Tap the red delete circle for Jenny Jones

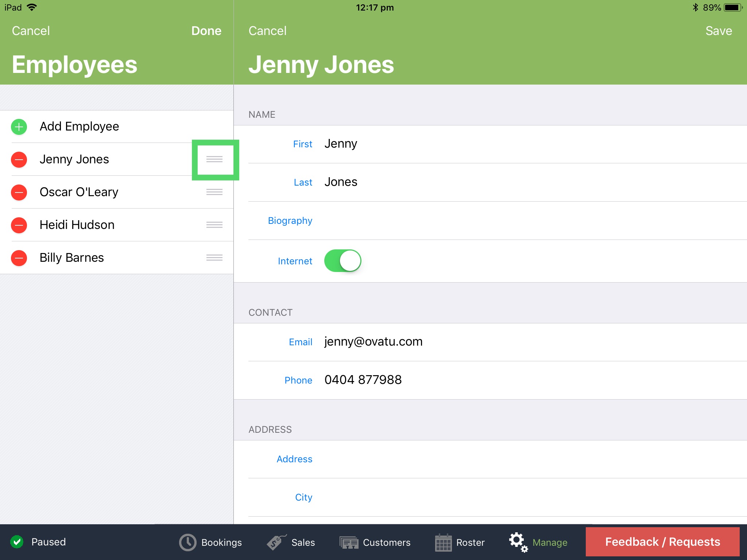tap(19, 159)
